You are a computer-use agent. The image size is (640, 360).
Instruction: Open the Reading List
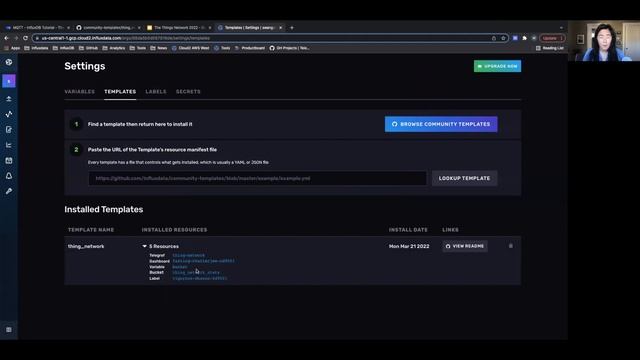coord(549,48)
